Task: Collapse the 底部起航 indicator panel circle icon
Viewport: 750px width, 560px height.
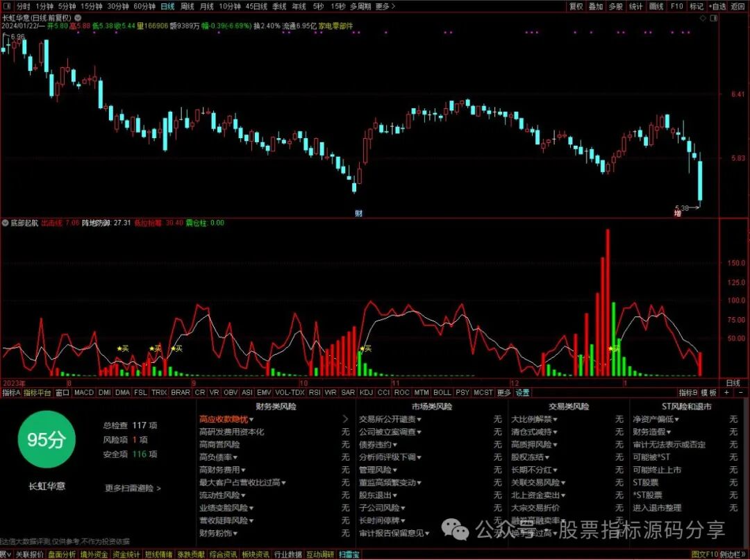Action: coord(6,223)
